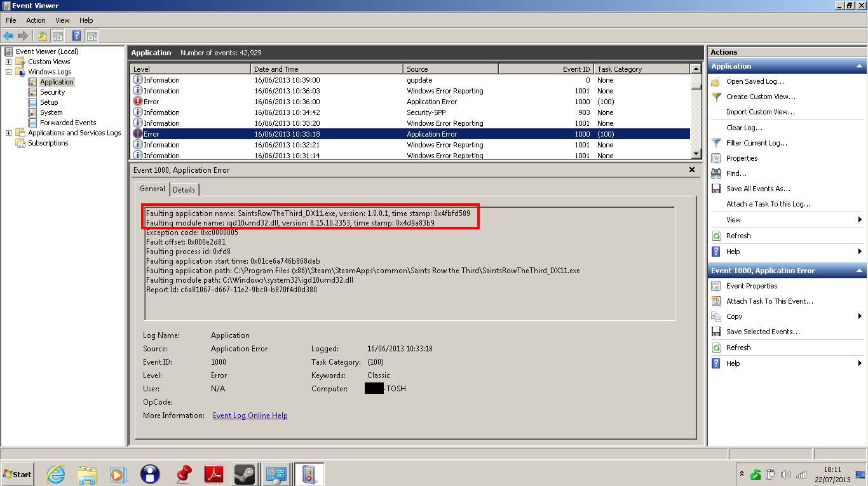Click Create Custom View action
868x486 pixels.
(761, 97)
